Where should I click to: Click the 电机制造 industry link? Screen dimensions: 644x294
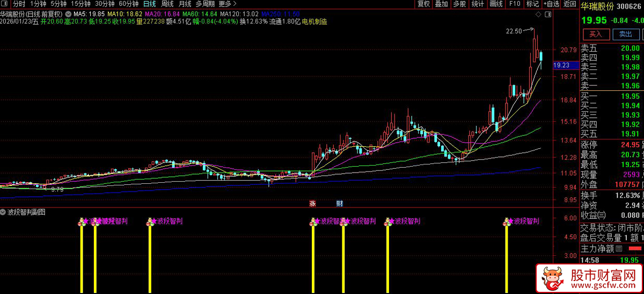[x=315, y=22]
